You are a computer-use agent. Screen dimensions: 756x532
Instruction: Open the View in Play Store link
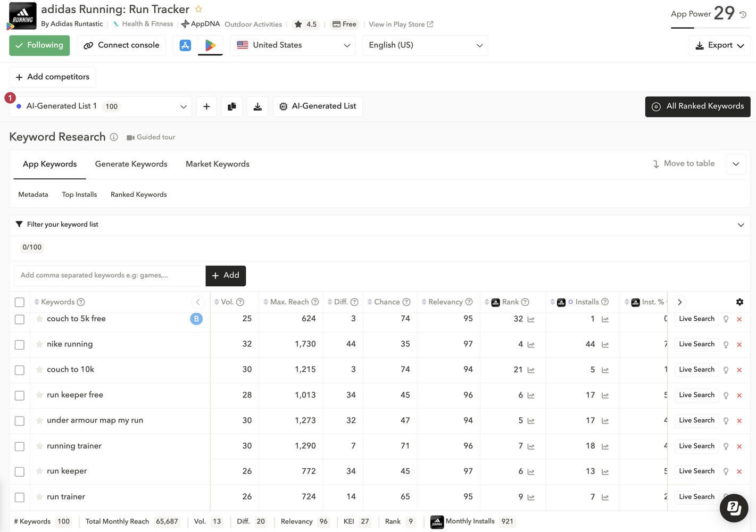[x=401, y=24]
